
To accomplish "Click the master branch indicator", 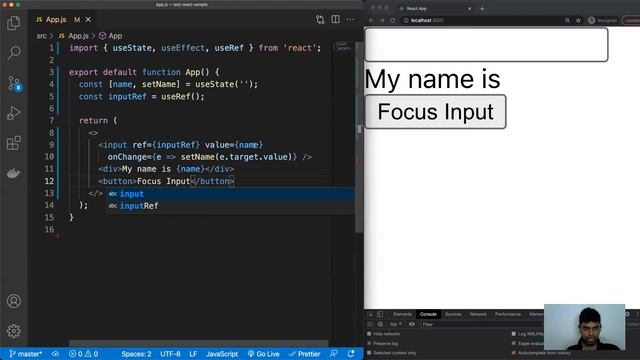I will tap(26, 354).
